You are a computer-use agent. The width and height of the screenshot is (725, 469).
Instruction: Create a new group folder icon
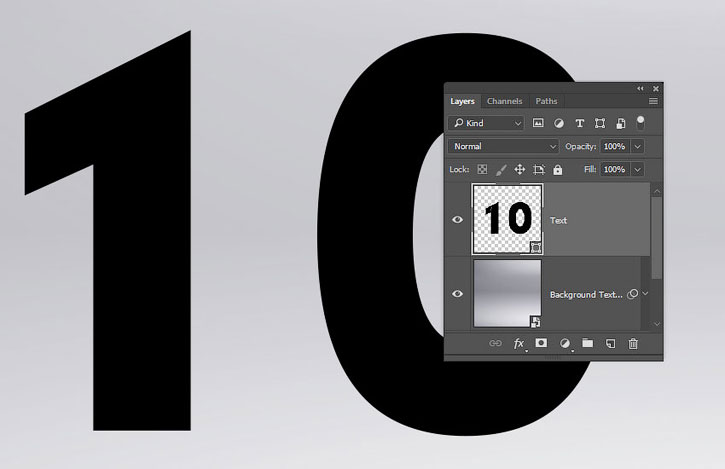pyautogui.click(x=588, y=343)
